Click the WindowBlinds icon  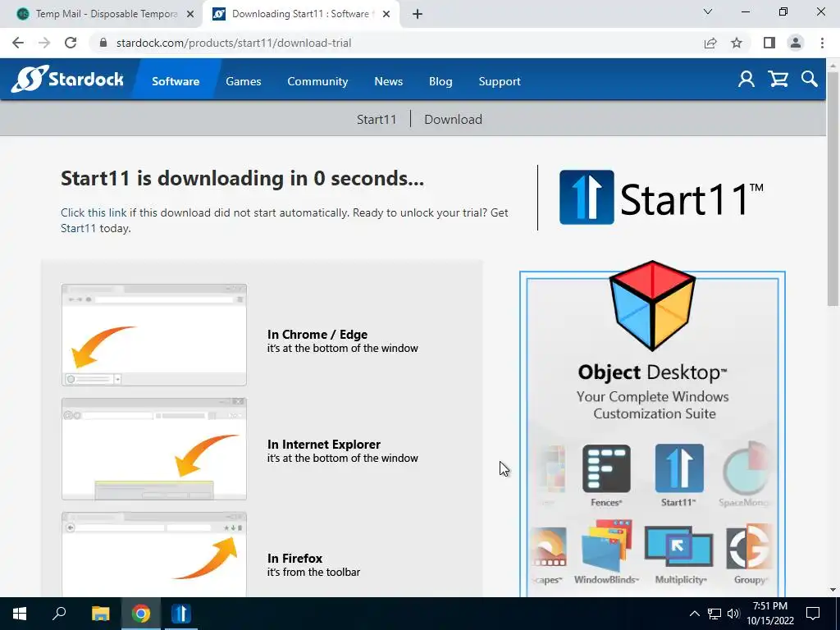pos(607,546)
